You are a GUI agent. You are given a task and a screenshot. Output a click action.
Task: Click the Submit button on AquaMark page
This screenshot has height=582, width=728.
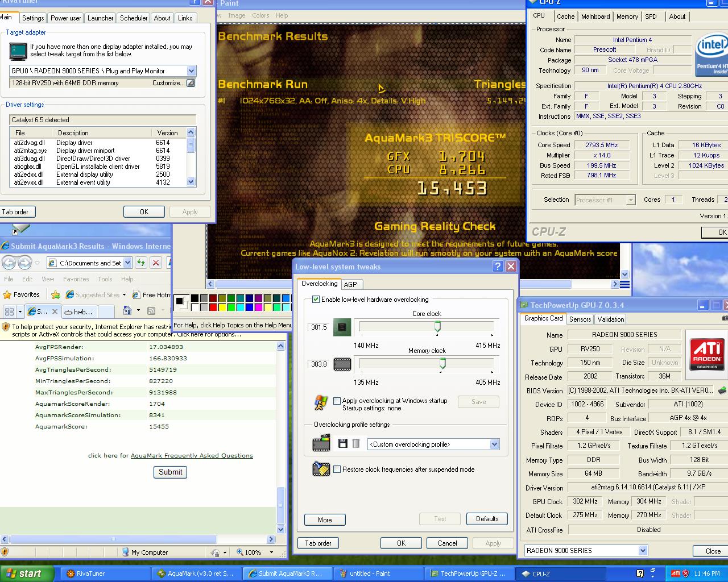(x=170, y=472)
